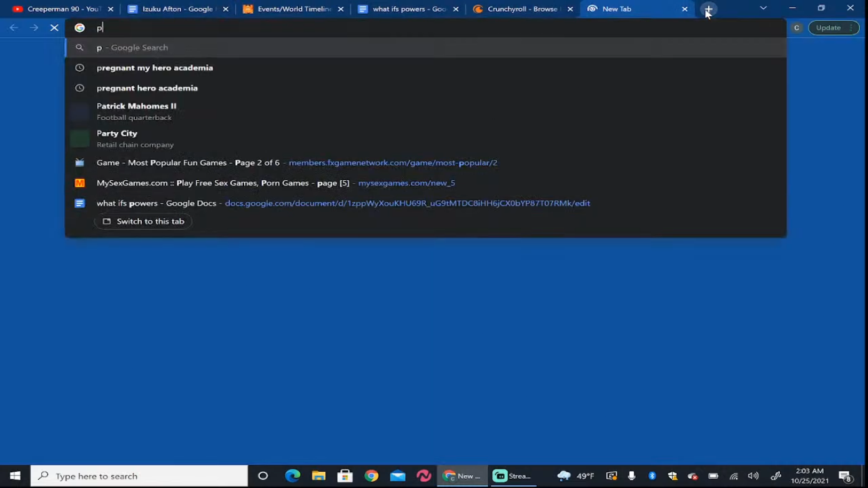Click the Party City thumbnail image
The image size is (868, 488).
coord(79,139)
